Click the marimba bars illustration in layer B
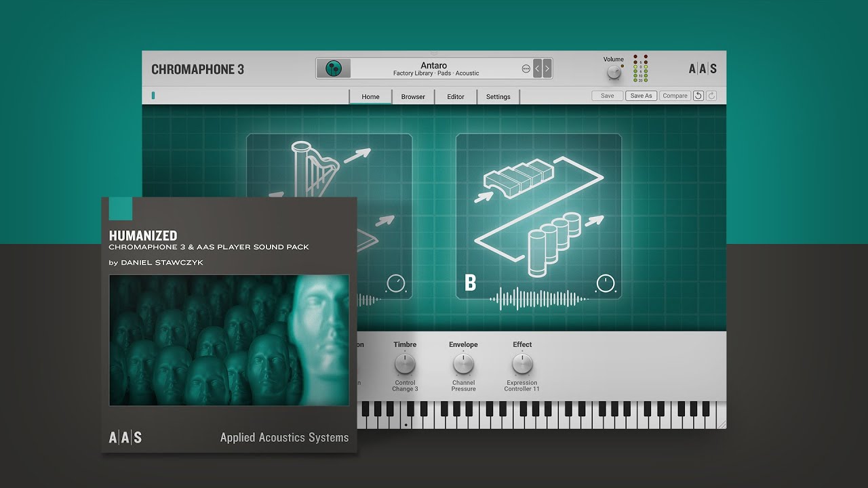Screen dimensions: 868x488 [x=520, y=178]
